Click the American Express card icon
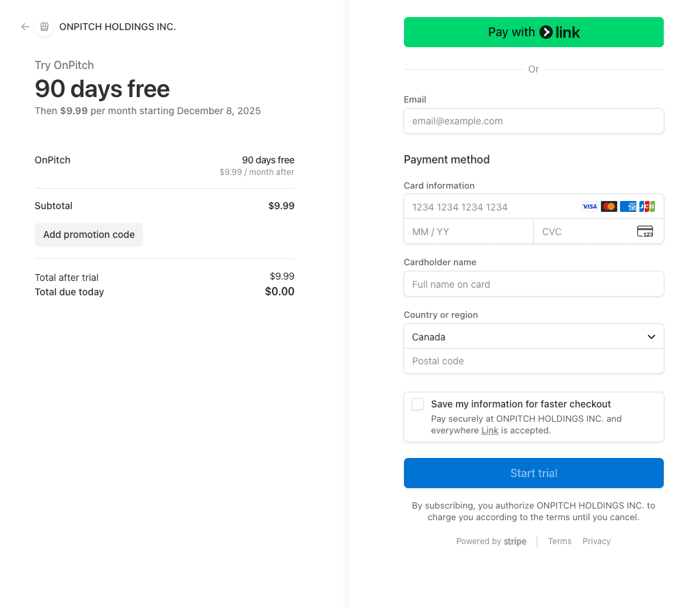Viewport: 700px width, 607px height. 628,206
